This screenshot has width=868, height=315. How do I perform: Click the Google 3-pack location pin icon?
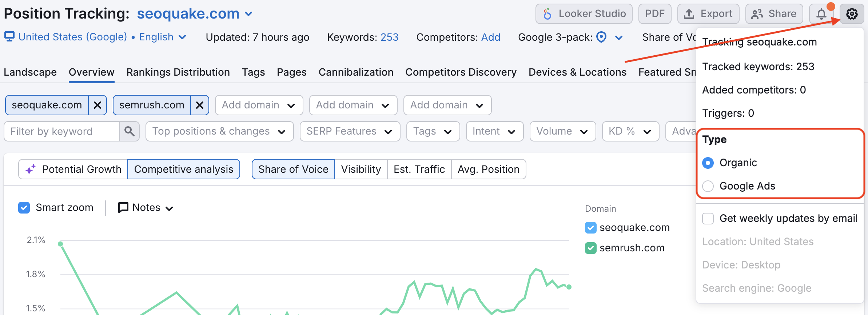pos(602,37)
